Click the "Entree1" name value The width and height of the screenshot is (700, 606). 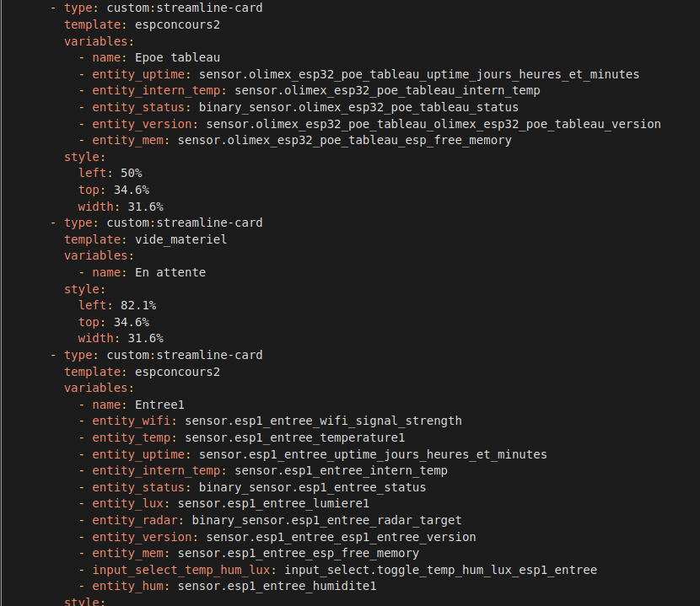(x=159, y=405)
